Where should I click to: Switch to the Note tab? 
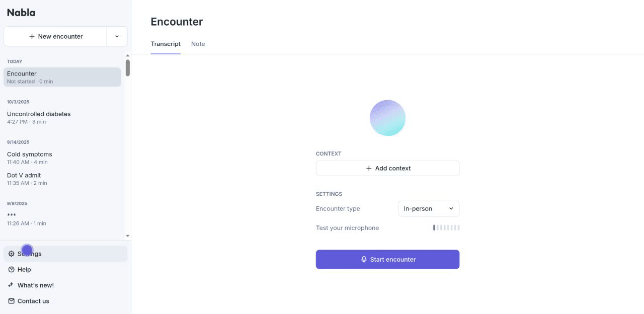(x=198, y=44)
